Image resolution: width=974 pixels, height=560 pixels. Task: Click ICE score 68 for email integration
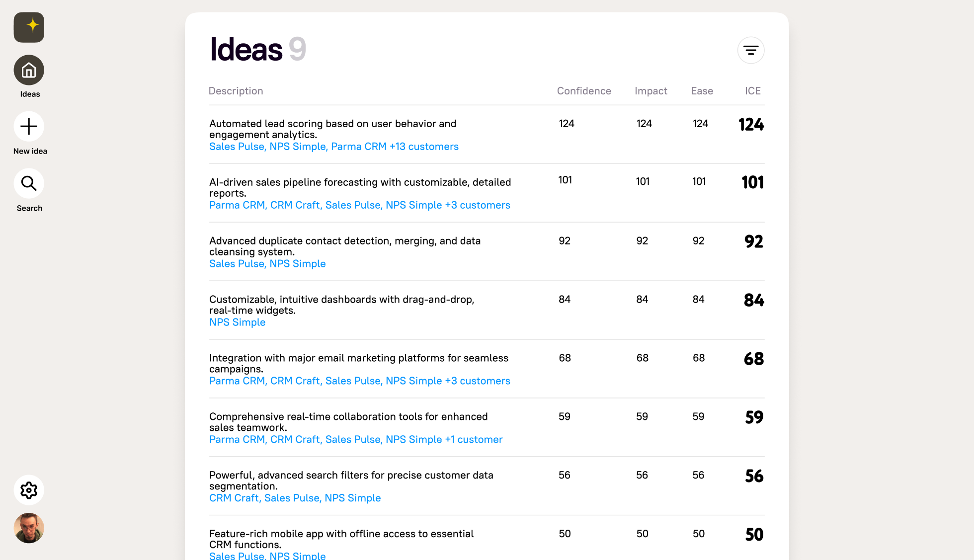click(x=753, y=359)
